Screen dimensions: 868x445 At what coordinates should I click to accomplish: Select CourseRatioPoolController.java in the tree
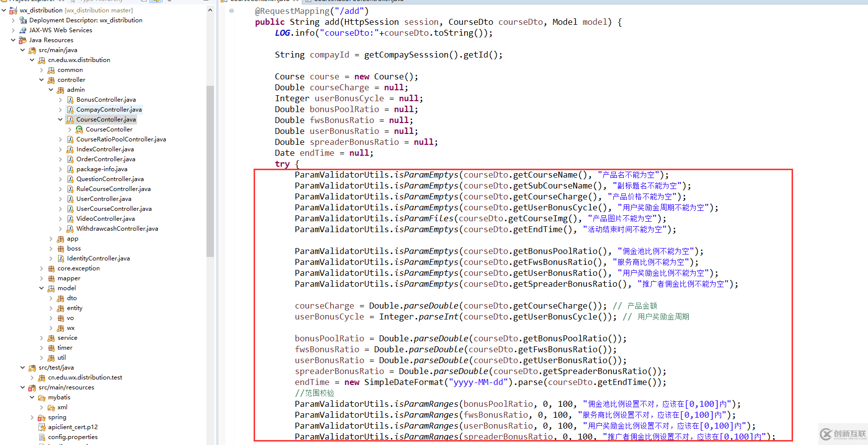pyautogui.click(x=121, y=139)
